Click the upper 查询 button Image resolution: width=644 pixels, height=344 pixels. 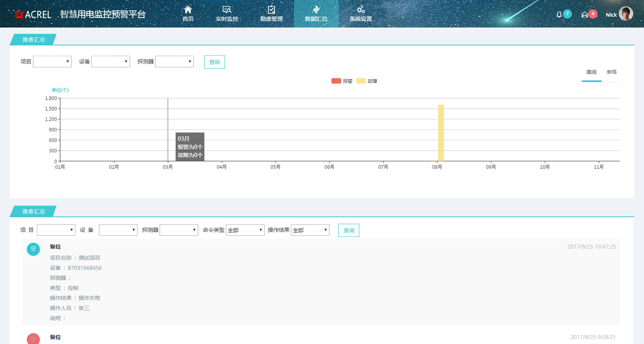(x=214, y=62)
